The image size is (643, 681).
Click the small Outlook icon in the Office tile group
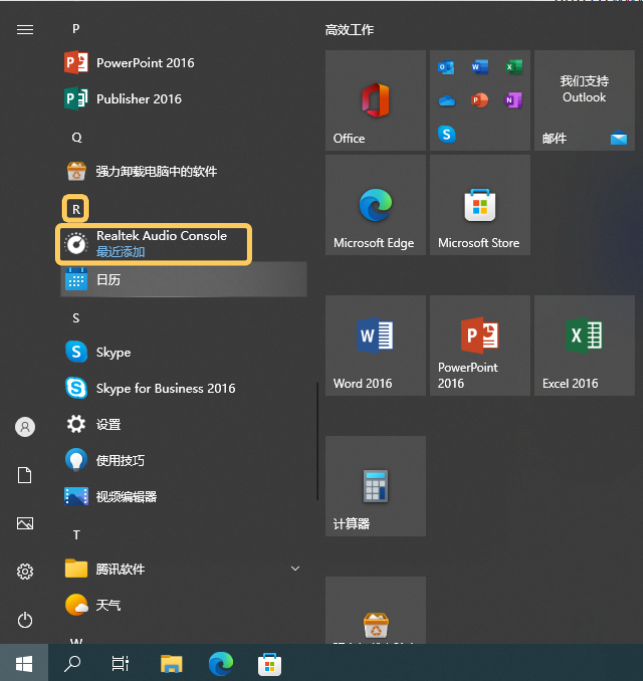[x=446, y=67]
